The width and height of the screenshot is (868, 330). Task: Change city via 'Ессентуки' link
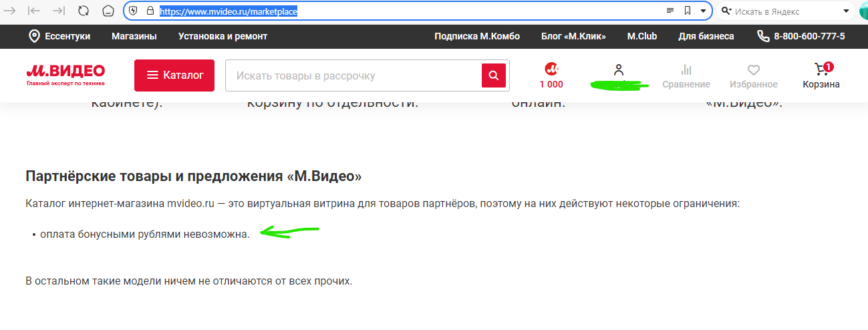tap(67, 37)
